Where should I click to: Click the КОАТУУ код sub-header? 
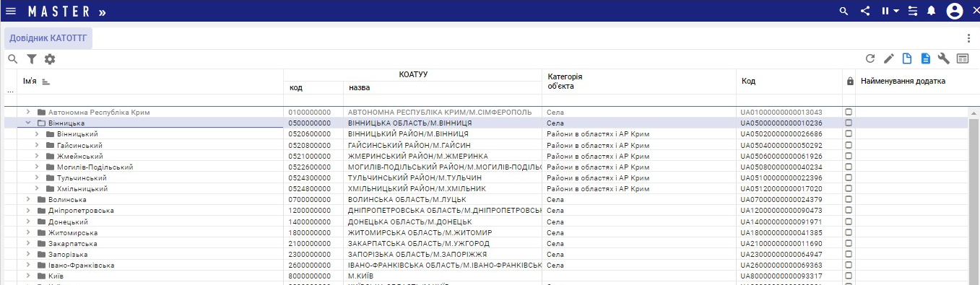pyautogui.click(x=296, y=88)
